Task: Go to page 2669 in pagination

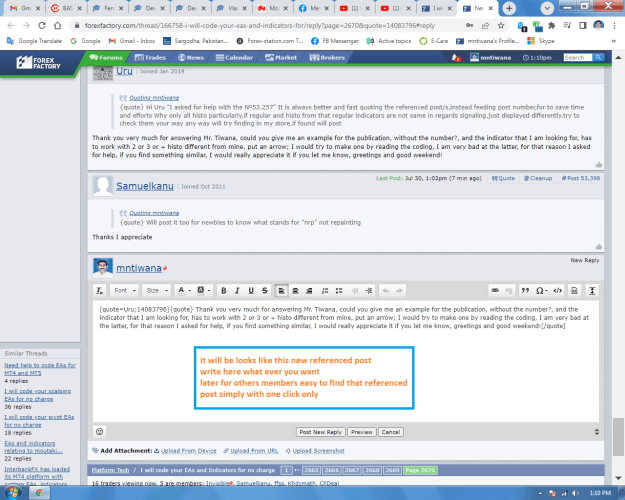Action: pos(392,470)
